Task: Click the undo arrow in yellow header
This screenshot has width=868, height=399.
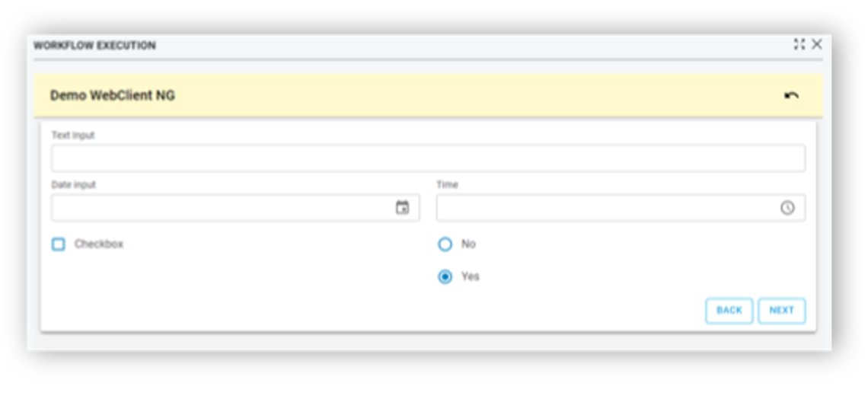Action: (791, 96)
